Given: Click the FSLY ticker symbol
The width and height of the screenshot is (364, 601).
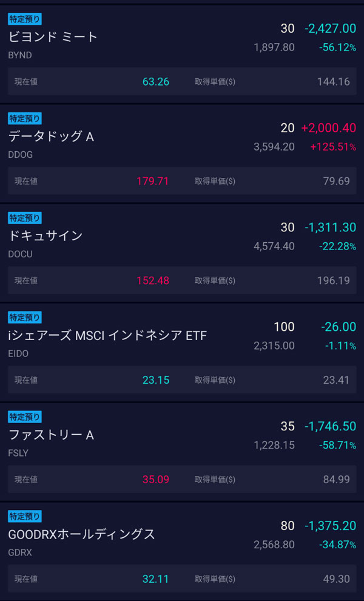Looking at the screenshot, I should click(18, 453).
